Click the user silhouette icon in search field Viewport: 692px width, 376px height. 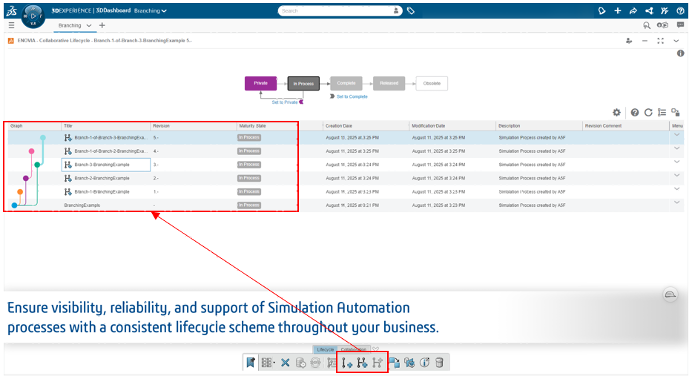coord(396,11)
